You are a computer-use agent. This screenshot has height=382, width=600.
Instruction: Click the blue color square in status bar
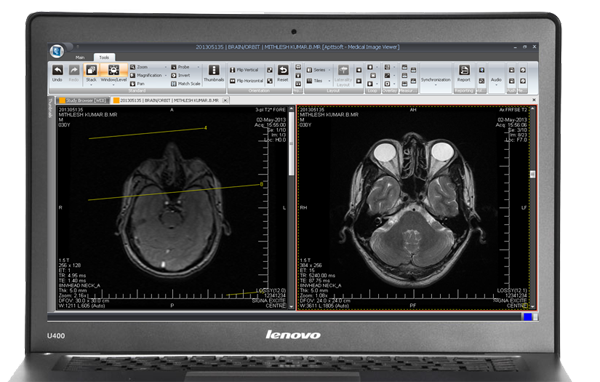pos(528,317)
